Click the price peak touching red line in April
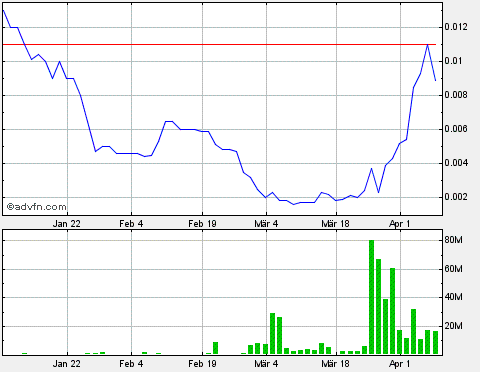This screenshot has width=480, height=372. point(427,45)
